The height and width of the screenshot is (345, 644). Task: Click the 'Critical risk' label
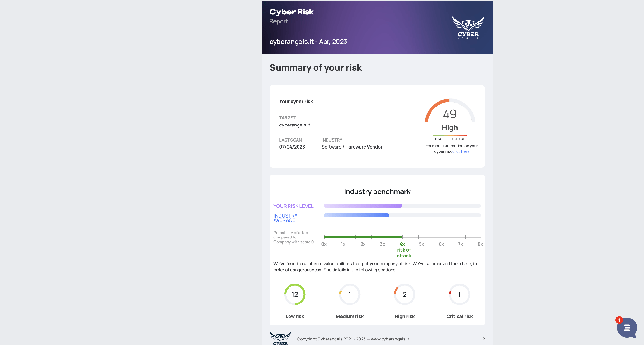459,316
